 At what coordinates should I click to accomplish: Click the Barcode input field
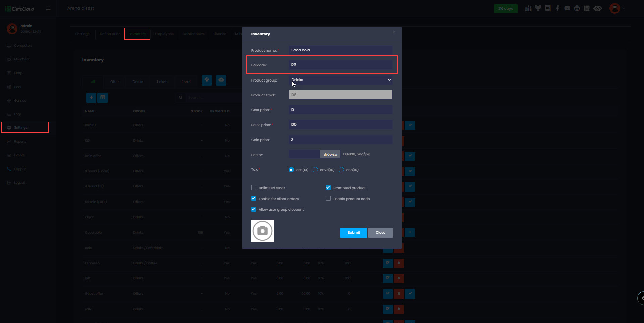(x=340, y=65)
